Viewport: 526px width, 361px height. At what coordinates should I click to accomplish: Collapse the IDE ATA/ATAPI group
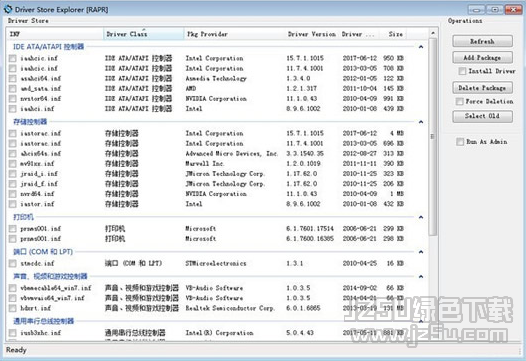[x=421, y=47]
